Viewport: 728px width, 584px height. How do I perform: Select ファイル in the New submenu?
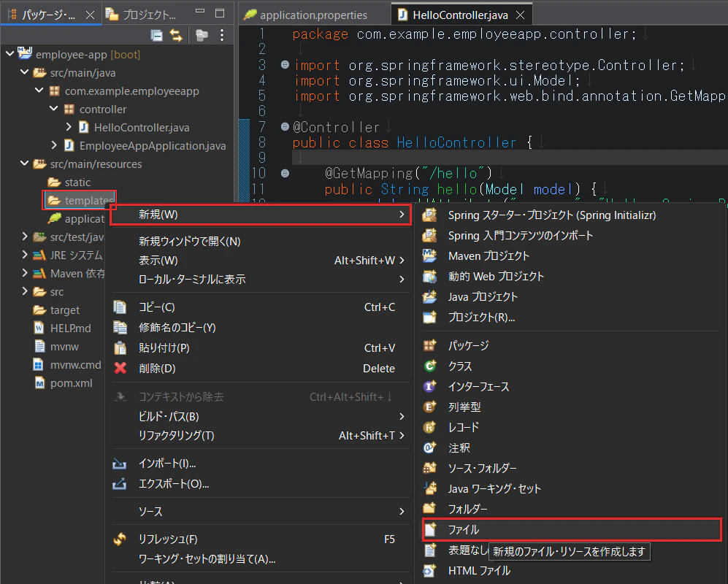pyautogui.click(x=572, y=530)
